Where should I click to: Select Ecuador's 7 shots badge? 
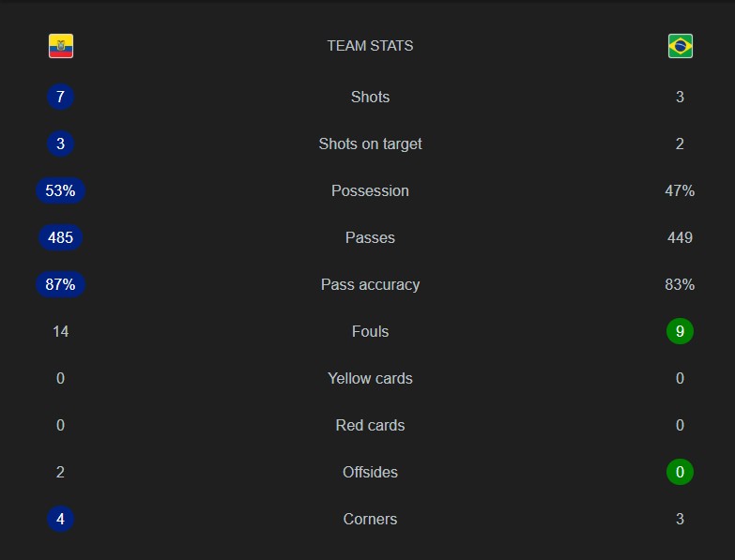coord(60,97)
